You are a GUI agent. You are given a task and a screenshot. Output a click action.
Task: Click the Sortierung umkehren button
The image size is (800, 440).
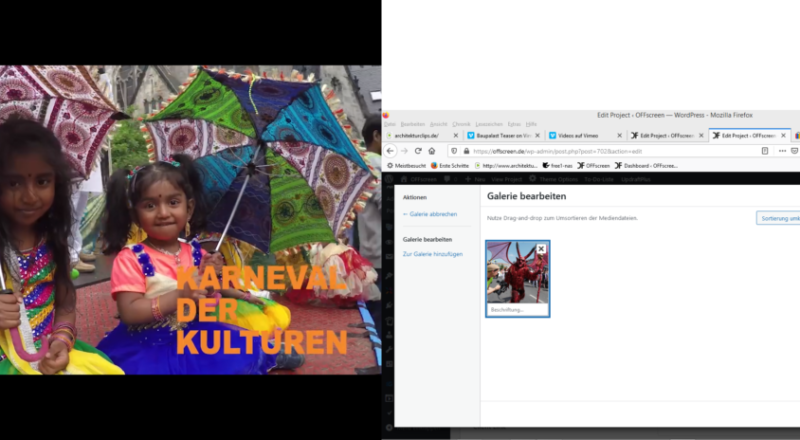778,218
